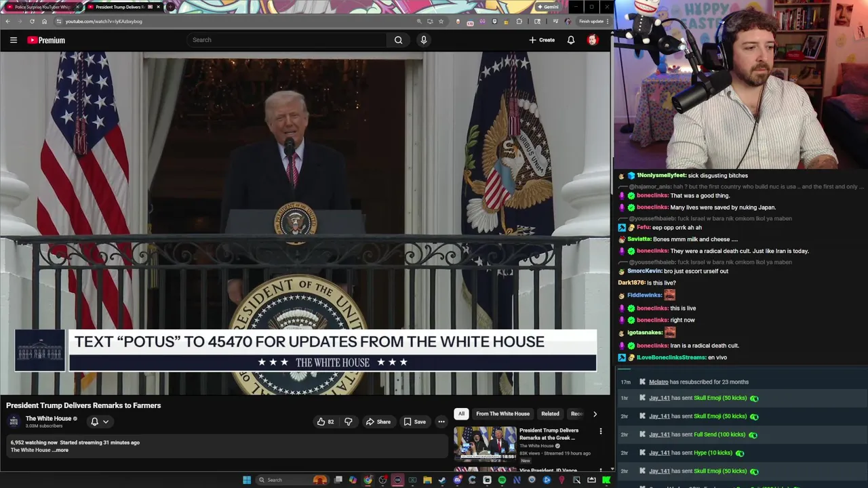Open the browser Extensions puzzle icon

pos(519,21)
